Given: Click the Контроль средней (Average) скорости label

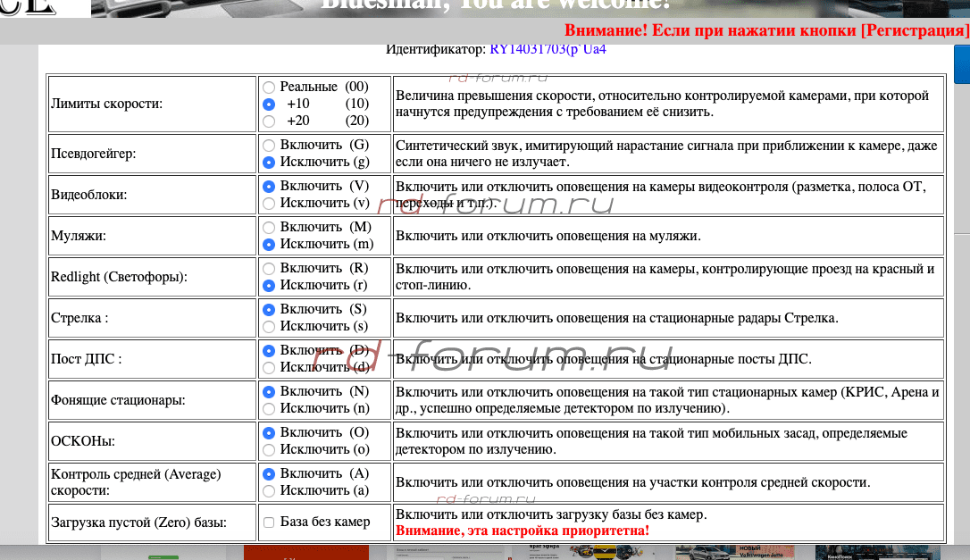Looking at the screenshot, I should 136,482.
